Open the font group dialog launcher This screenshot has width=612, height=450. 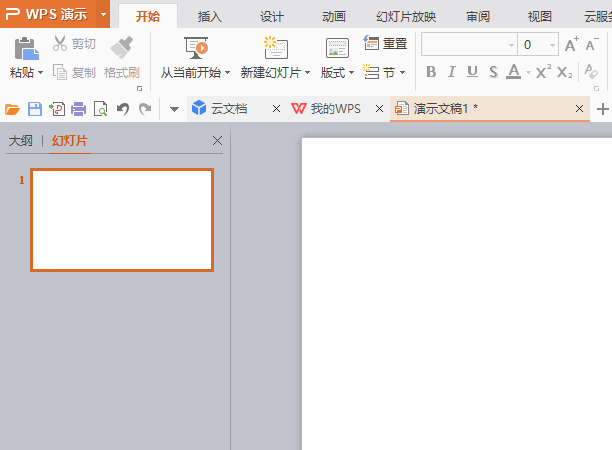tap(596, 89)
